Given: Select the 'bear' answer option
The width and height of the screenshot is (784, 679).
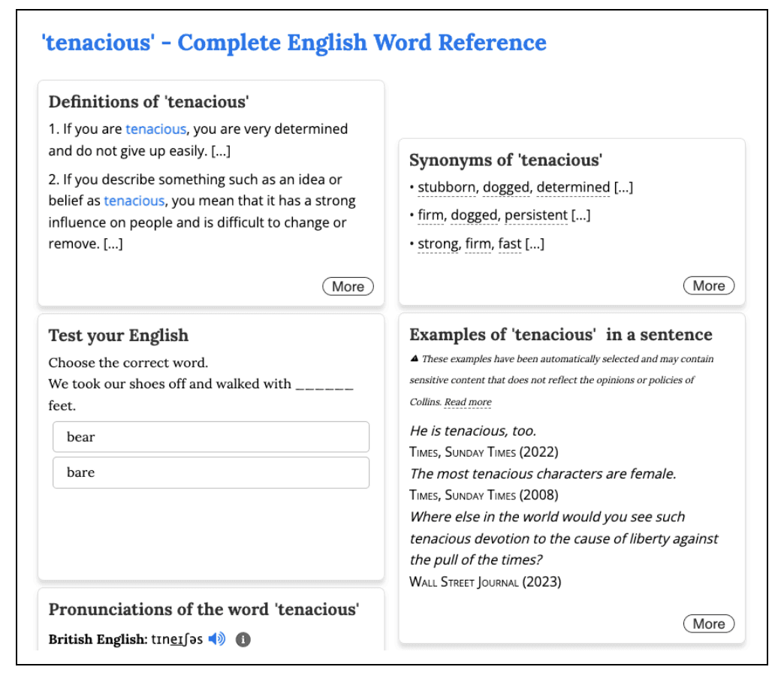Looking at the screenshot, I should [x=210, y=437].
